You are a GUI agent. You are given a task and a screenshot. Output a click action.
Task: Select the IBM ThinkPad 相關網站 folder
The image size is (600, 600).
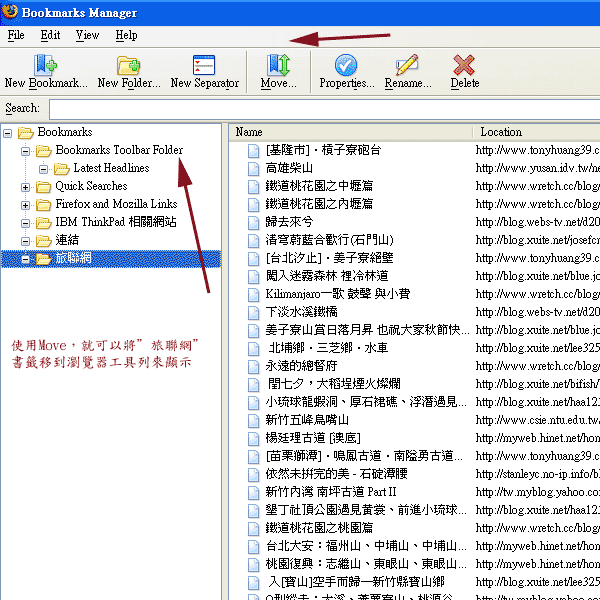(115, 222)
